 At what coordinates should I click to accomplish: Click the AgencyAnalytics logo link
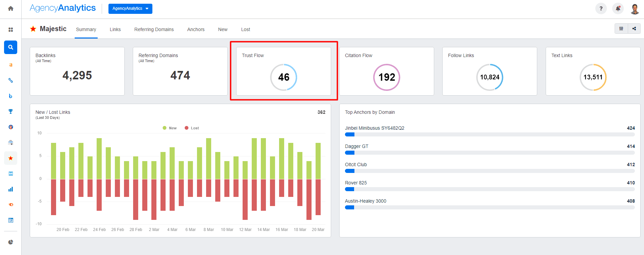point(63,8)
